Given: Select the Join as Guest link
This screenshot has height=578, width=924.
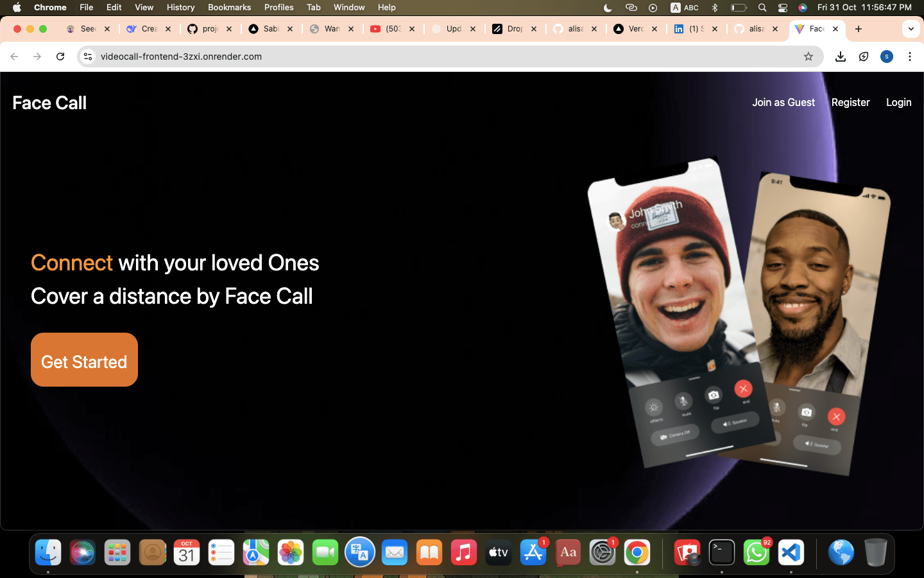Looking at the screenshot, I should coord(783,102).
